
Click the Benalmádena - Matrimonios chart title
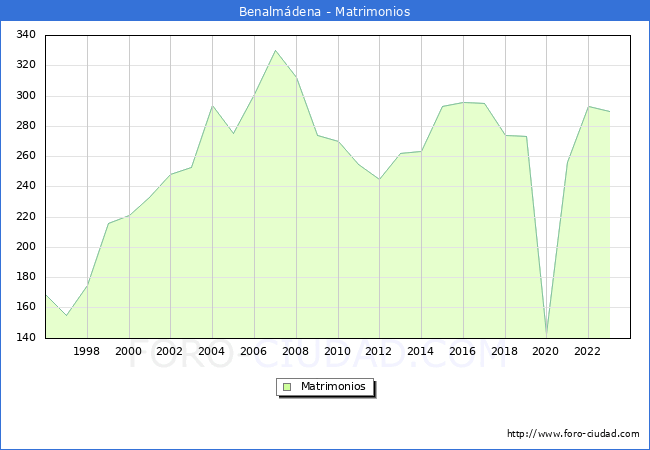coord(325,12)
